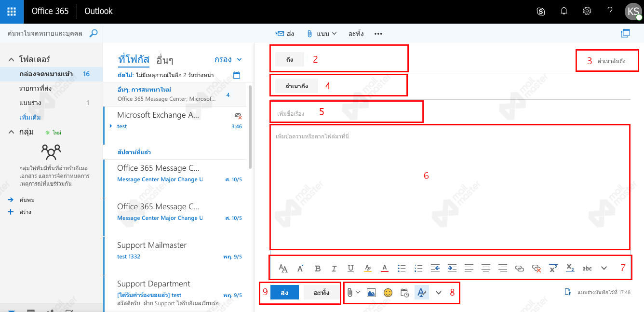Toggle underline formatting

coord(350,269)
